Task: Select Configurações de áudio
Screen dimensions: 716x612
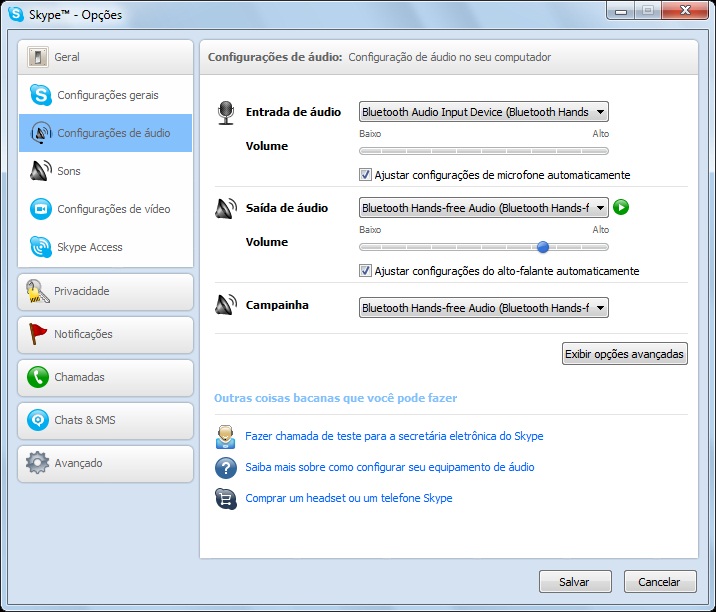Action: [105, 133]
